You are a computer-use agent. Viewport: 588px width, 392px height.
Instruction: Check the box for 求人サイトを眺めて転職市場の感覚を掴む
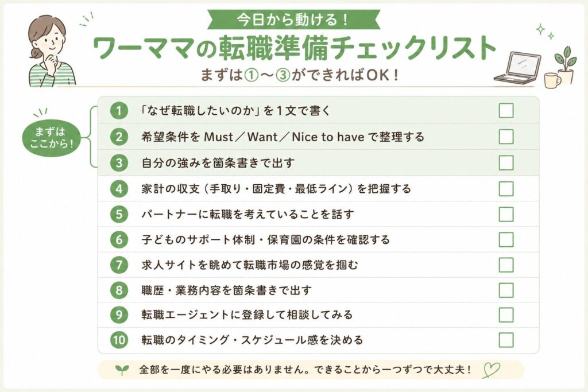coord(506,265)
